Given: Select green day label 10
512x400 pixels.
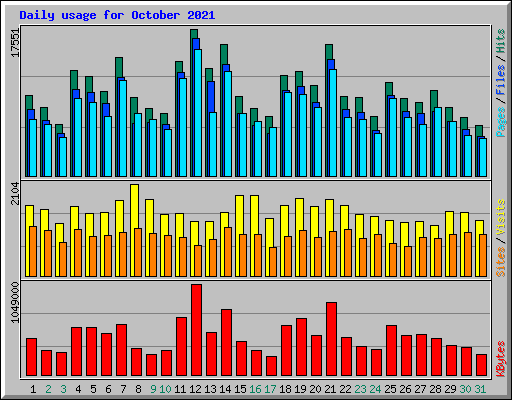Looking at the screenshot, I should point(165,389).
